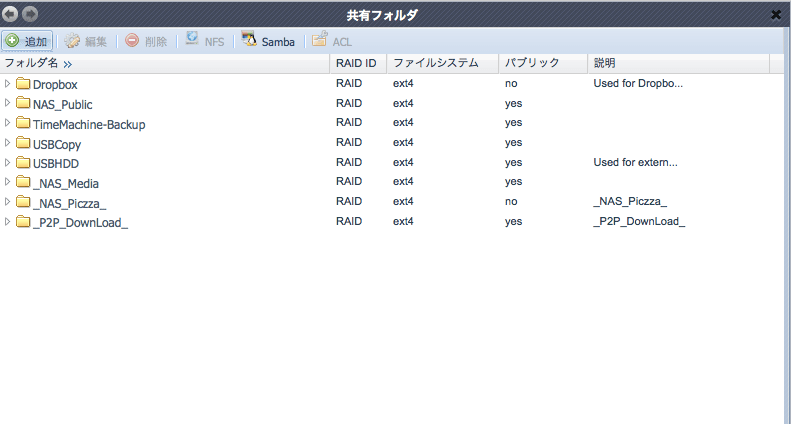Click the TimeMachine-Backup folder icon
This screenshot has height=424, width=791.
[23, 123]
